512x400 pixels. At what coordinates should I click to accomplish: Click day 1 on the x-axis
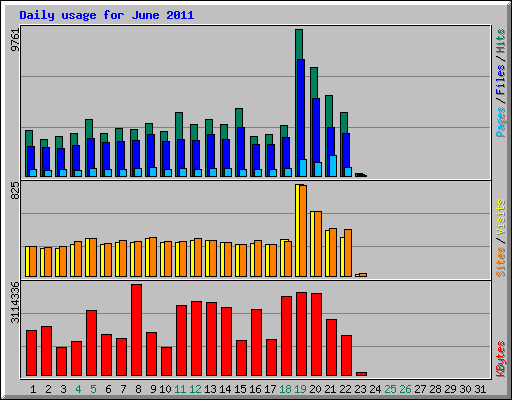point(33,389)
